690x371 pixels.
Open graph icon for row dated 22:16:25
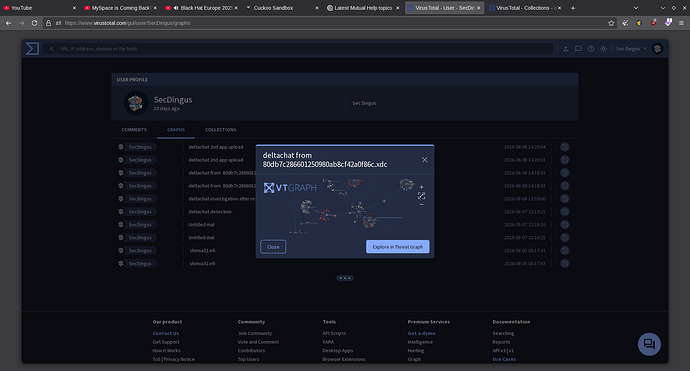pos(565,238)
